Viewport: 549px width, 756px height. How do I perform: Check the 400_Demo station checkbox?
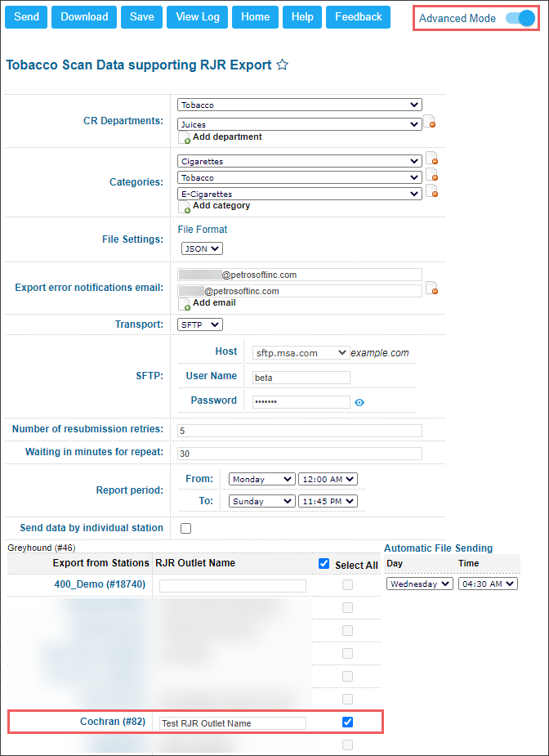(347, 585)
